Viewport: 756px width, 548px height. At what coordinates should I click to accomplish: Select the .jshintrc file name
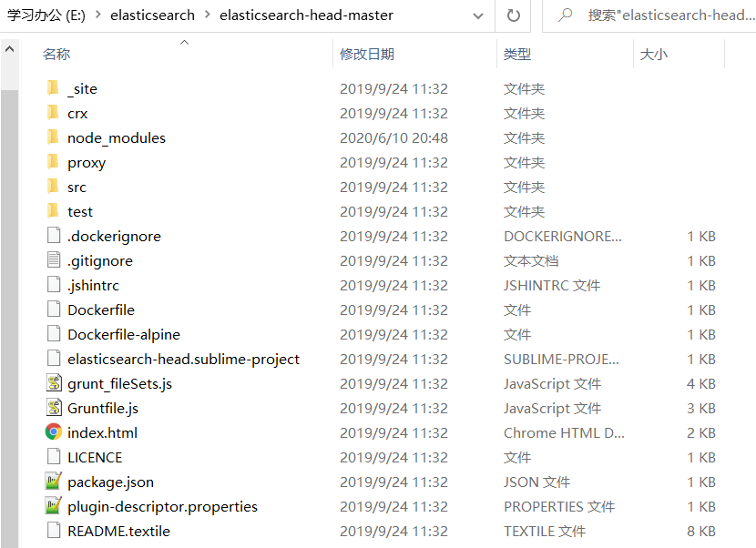pos(94,285)
